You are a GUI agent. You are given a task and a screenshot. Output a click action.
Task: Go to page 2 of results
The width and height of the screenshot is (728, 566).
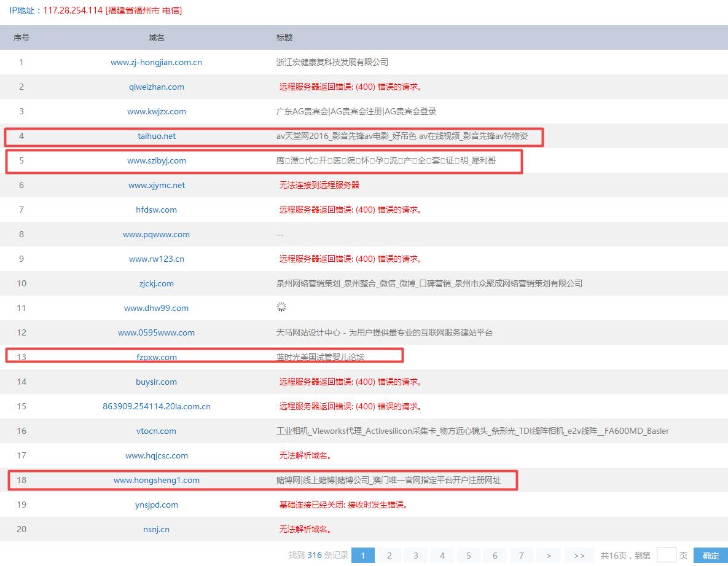389,556
